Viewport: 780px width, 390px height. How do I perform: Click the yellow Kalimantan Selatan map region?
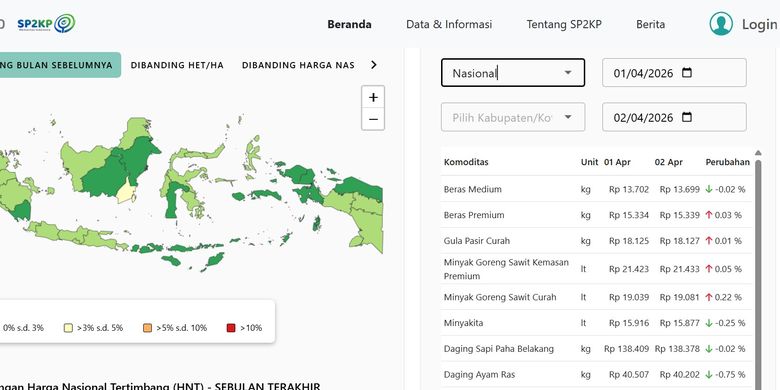(x=127, y=191)
